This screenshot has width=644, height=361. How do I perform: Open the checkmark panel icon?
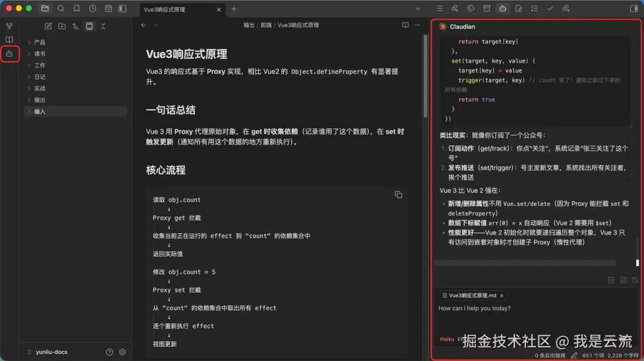(x=550, y=8)
